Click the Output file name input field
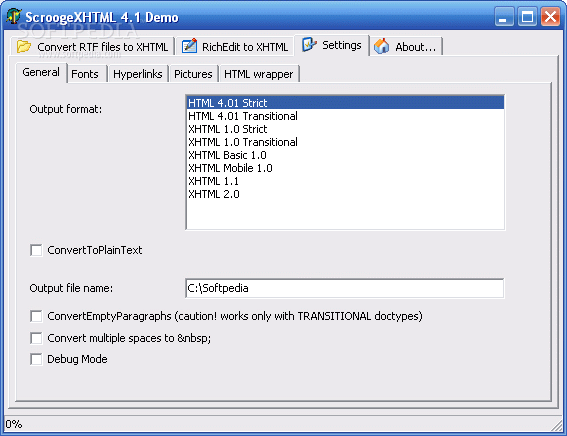Viewport: 567px width, 436px height. click(345, 288)
